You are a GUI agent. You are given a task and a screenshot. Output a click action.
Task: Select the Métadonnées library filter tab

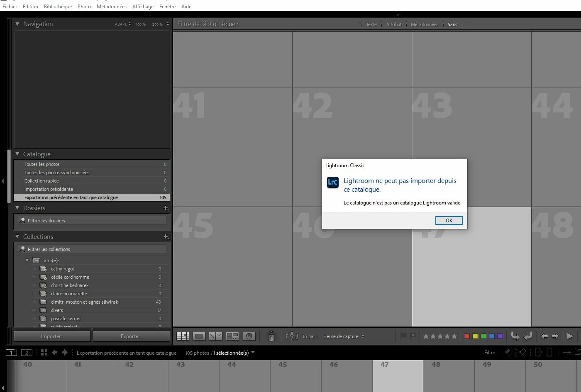425,24
